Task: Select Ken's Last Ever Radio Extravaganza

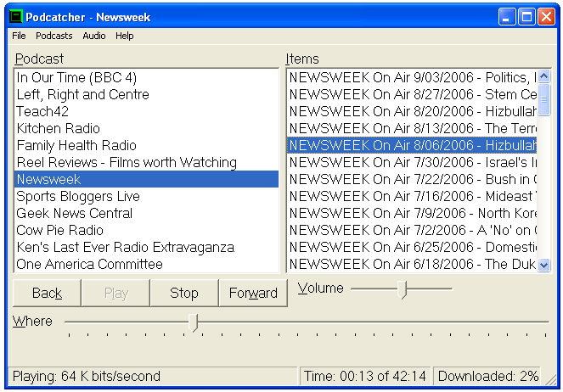Action: coord(147,247)
